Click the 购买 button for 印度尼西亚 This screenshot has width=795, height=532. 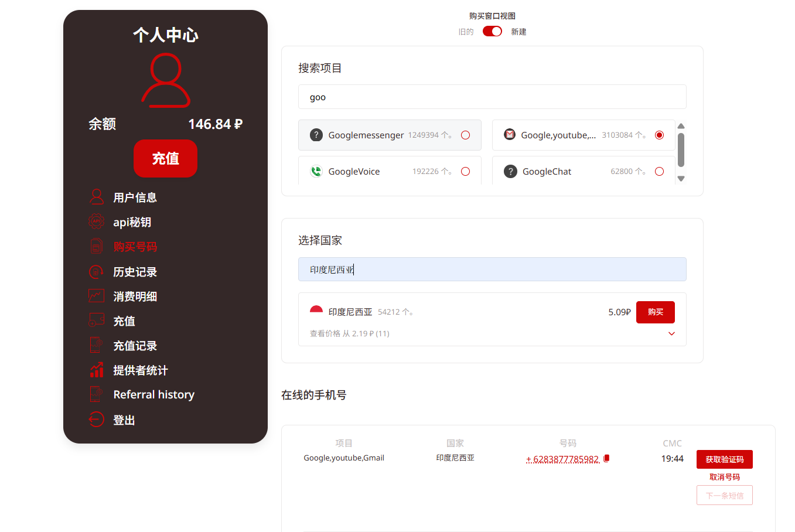tap(656, 312)
